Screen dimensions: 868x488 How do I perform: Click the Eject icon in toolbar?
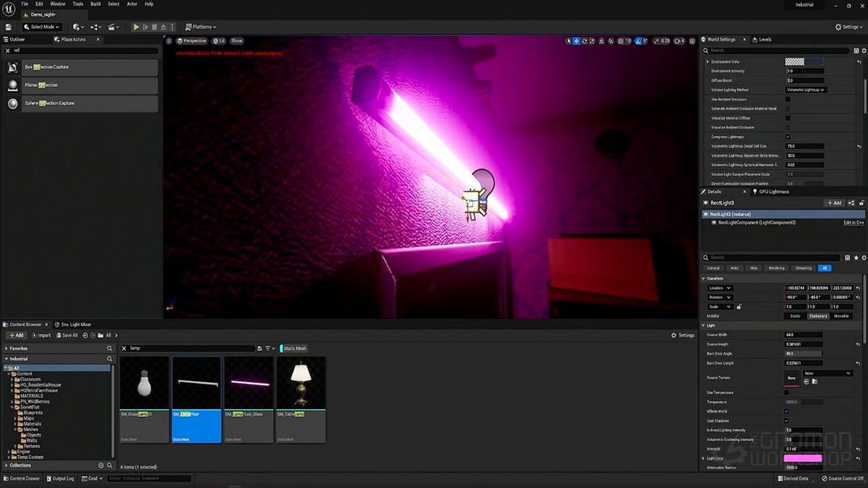click(163, 27)
